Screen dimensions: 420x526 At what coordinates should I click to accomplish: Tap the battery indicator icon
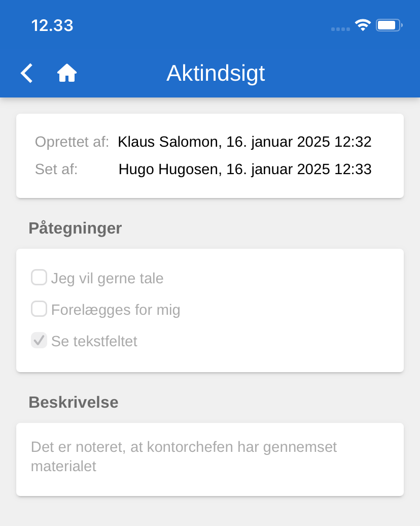389,25
